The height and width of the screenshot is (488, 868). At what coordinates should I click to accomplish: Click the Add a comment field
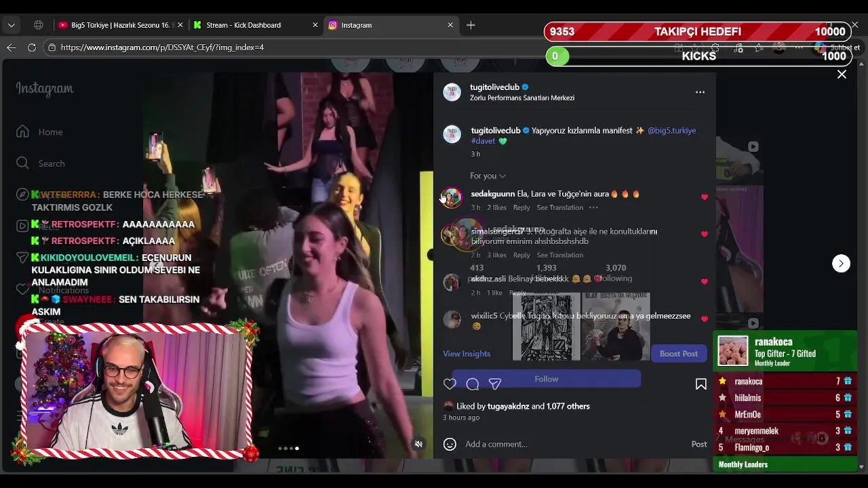tap(575, 444)
